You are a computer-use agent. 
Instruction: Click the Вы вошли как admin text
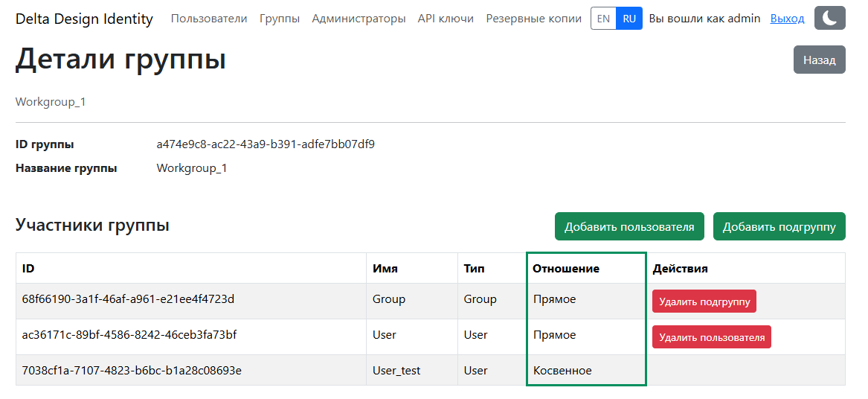(704, 19)
